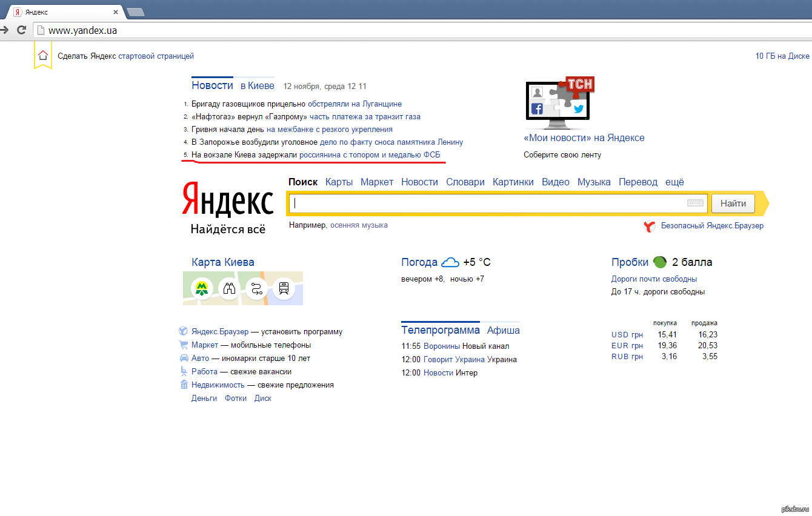Focus the Yandex search input field
The image size is (812, 516).
(497, 203)
